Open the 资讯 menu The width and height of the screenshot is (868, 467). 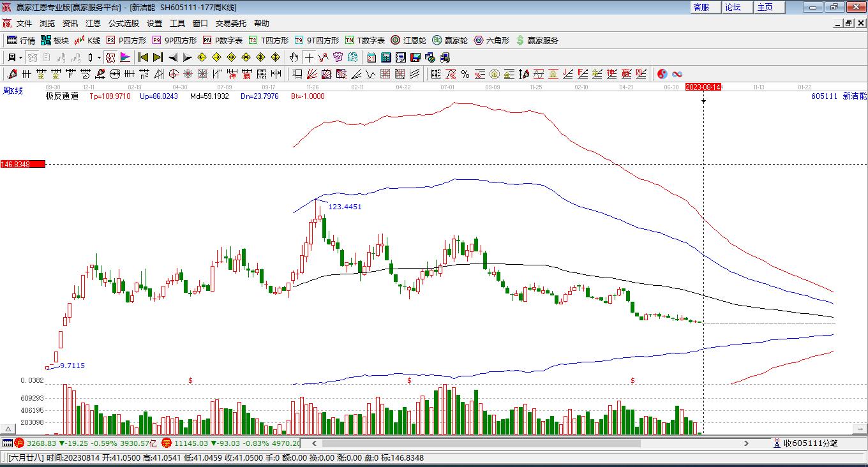click(70, 24)
